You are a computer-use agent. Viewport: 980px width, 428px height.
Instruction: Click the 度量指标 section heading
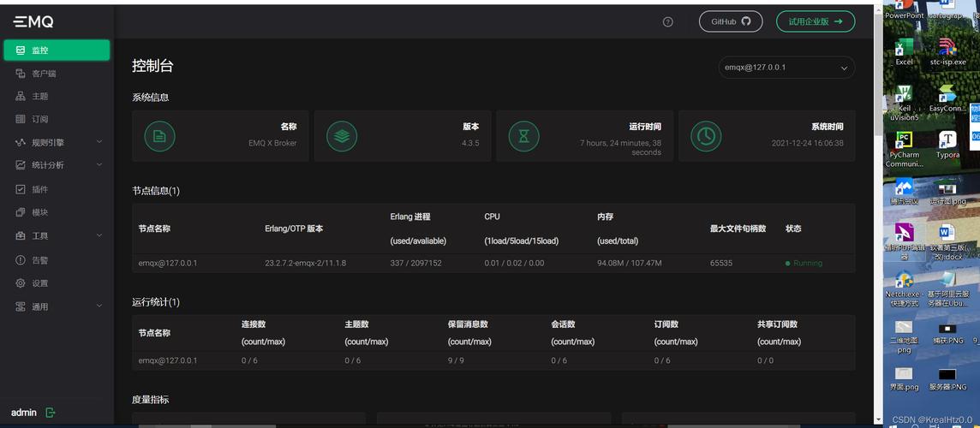pos(150,399)
